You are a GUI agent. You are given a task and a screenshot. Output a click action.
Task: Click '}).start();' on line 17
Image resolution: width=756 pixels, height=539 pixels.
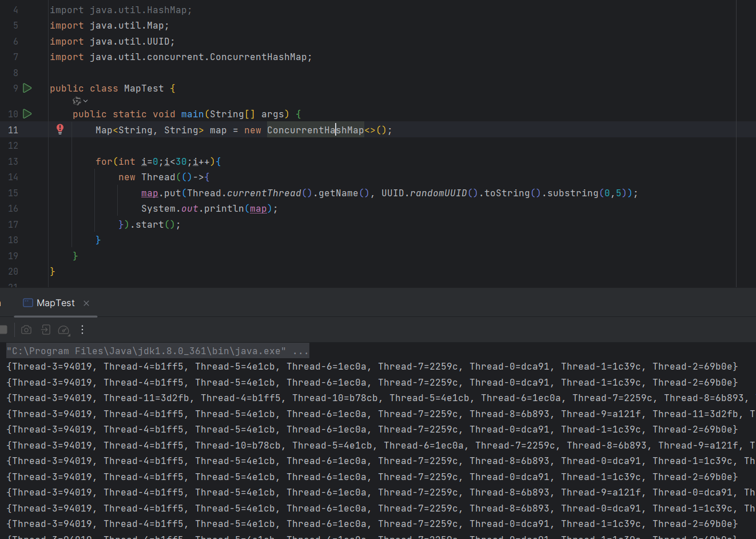click(149, 224)
